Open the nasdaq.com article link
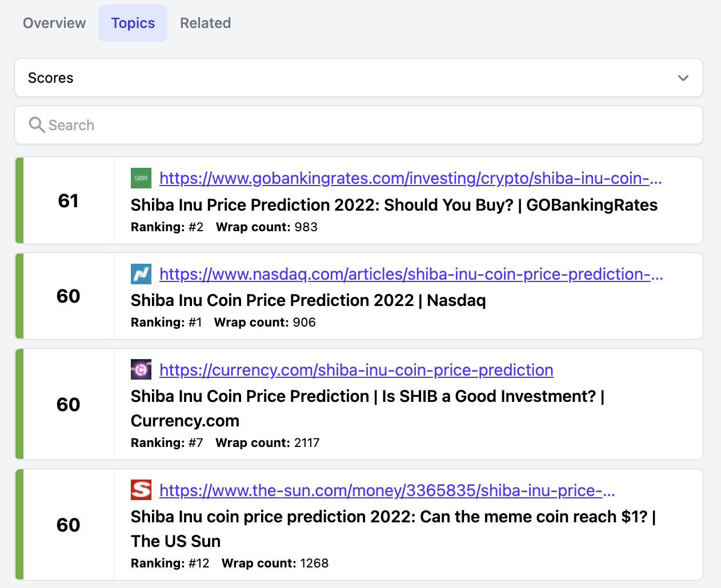Image resolution: width=721 pixels, height=588 pixels. 411,274
